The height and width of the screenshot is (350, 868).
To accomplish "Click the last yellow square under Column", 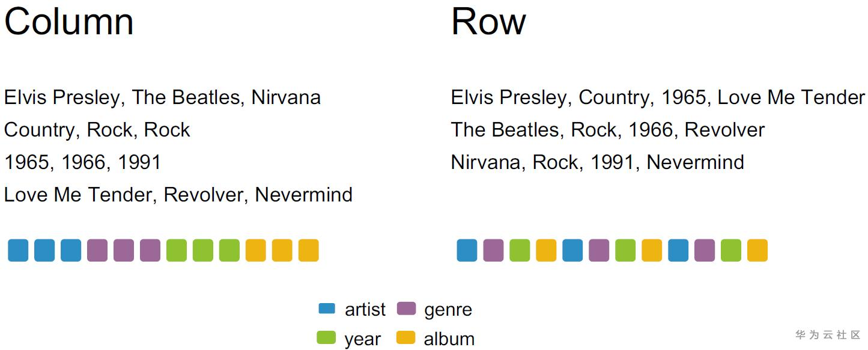I will [308, 250].
